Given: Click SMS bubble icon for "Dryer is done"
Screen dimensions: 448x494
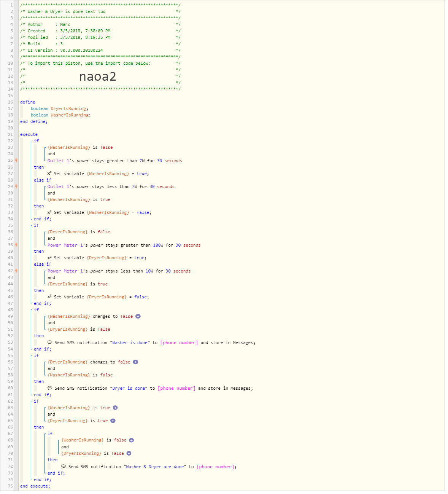Looking at the screenshot, I should (50, 388).
